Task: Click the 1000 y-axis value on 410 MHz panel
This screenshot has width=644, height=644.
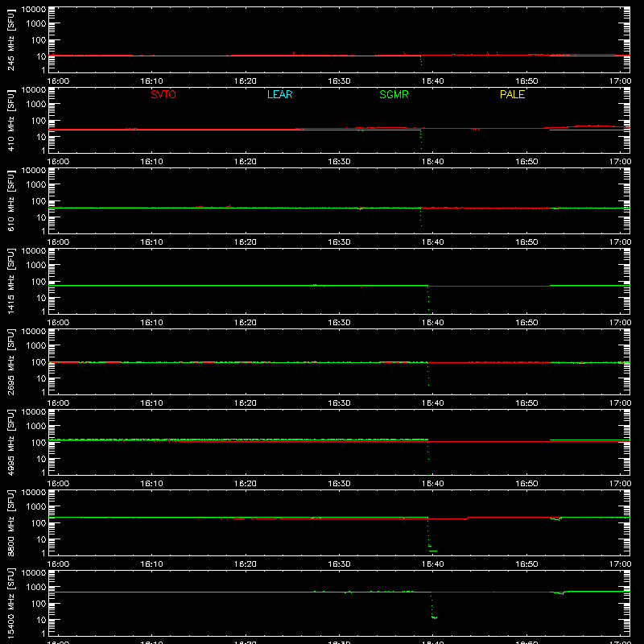Action: click(x=36, y=105)
